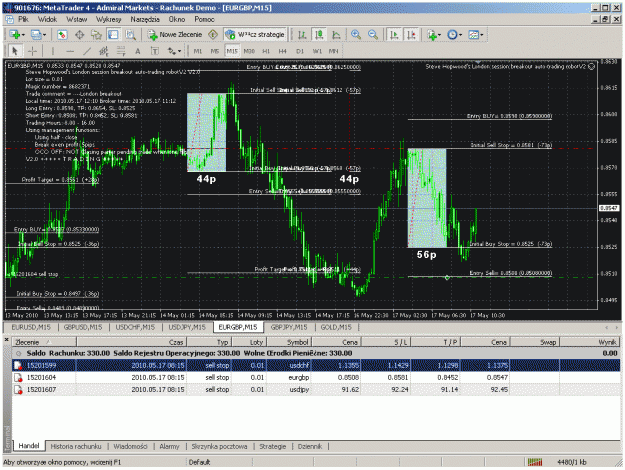Sort orders by Zlecenie column header

(x=44, y=342)
